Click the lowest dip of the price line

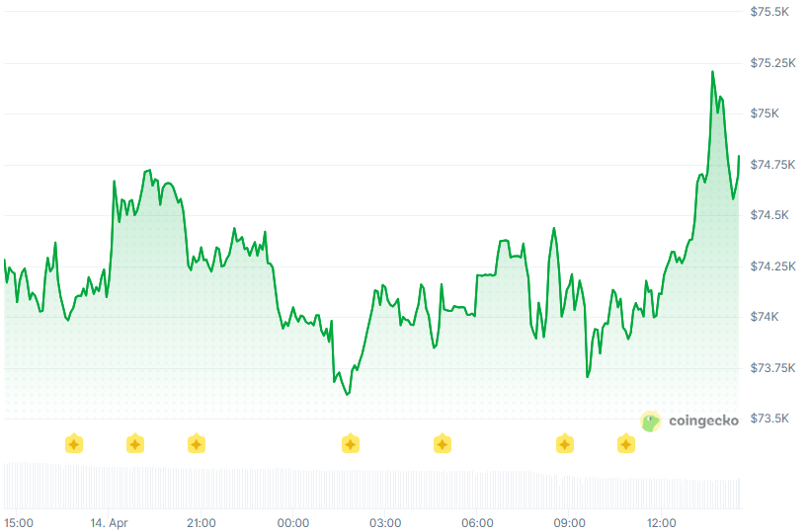[347, 394]
